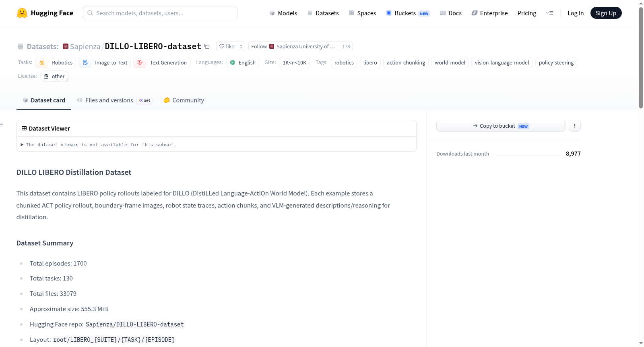Click the Hugging Face home text

(x=52, y=13)
